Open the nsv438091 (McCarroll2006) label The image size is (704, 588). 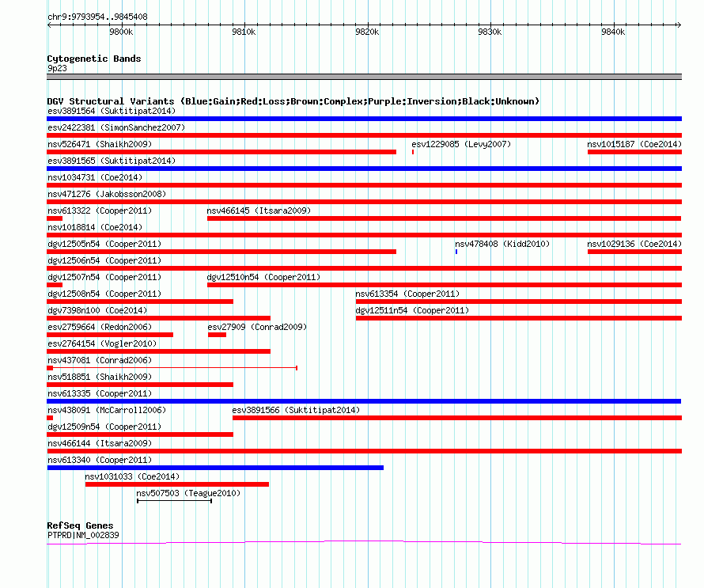107,410
